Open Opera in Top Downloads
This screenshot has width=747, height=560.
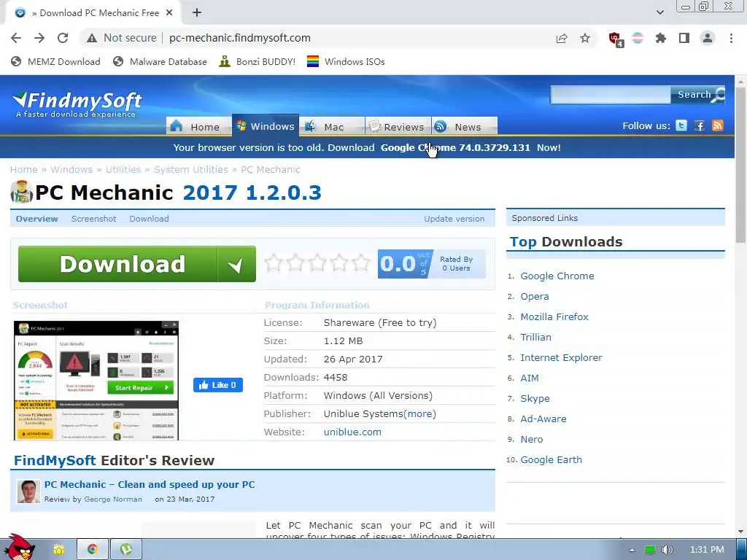tap(535, 296)
